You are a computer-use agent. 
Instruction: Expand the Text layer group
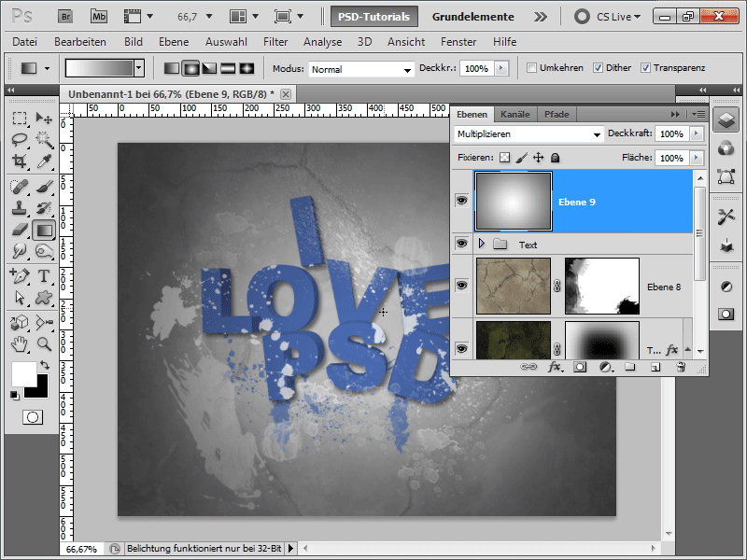point(481,245)
